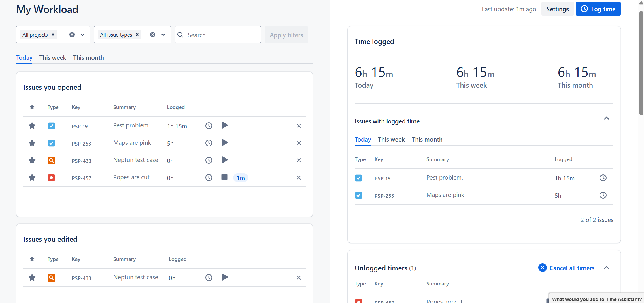Stop running timer on PSP-457 Ropes are cut

click(x=224, y=177)
